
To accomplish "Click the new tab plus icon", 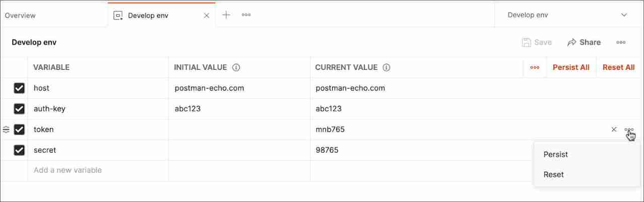I will tap(226, 15).
